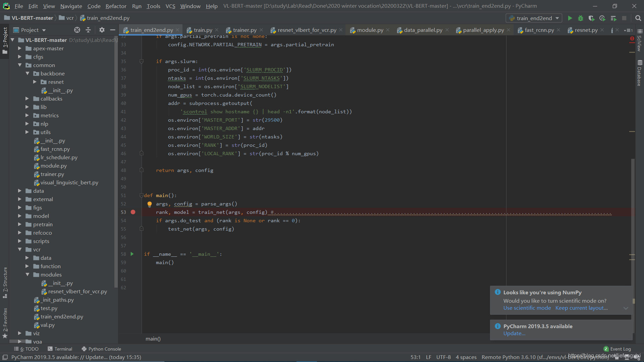This screenshot has height=362, width=644.
Task: Expand the NumPy notification chevron
Action: click(x=626, y=308)
